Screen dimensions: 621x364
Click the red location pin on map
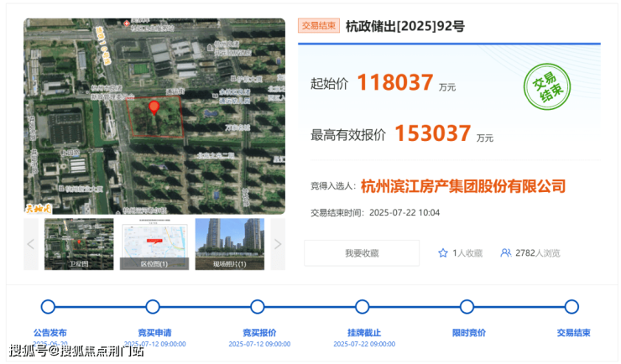[x=154, y=107]
